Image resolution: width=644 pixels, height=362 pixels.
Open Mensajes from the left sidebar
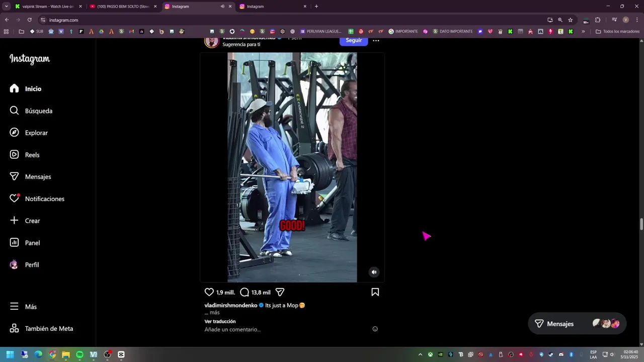tap(31, 176)
